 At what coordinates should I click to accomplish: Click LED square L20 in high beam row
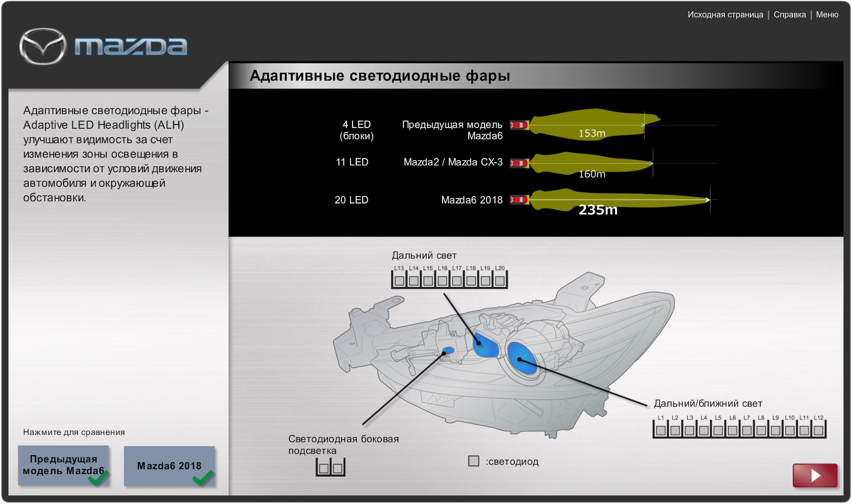click(500, 281)
